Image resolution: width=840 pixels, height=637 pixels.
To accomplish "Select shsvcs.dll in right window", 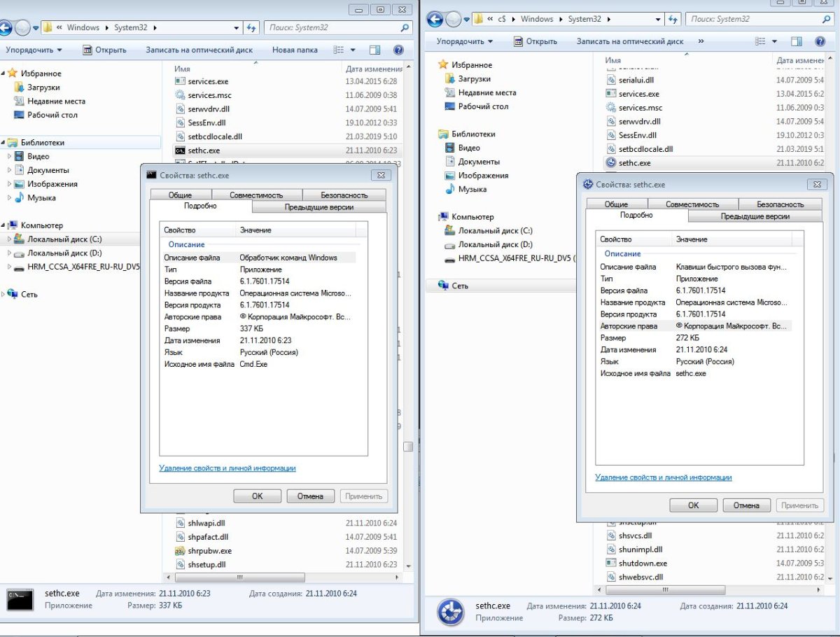I will (x=635, y=535).
